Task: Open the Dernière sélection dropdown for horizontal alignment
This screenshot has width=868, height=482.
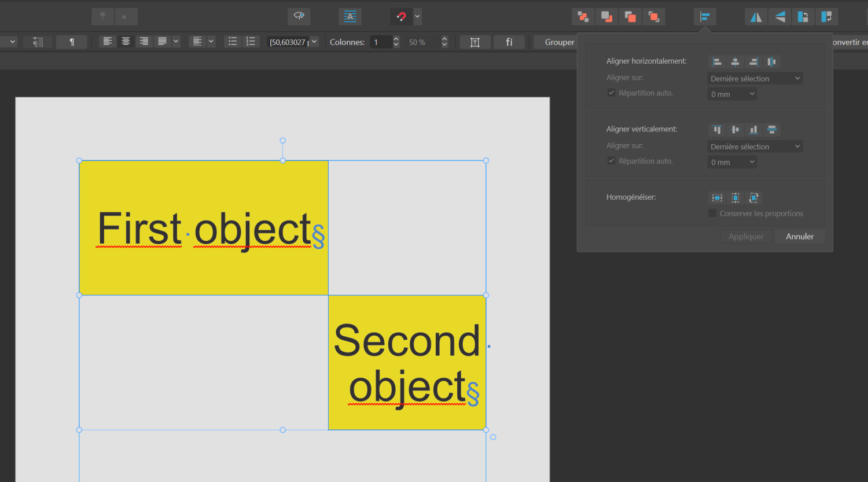Action: (755, 78)
